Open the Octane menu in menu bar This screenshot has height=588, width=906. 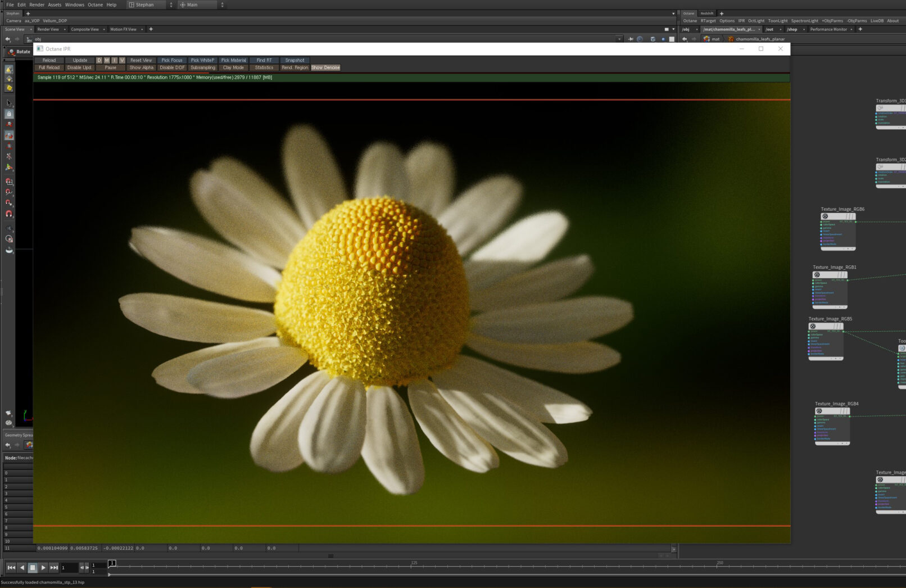pyautogui.click(x=95, y=4)
